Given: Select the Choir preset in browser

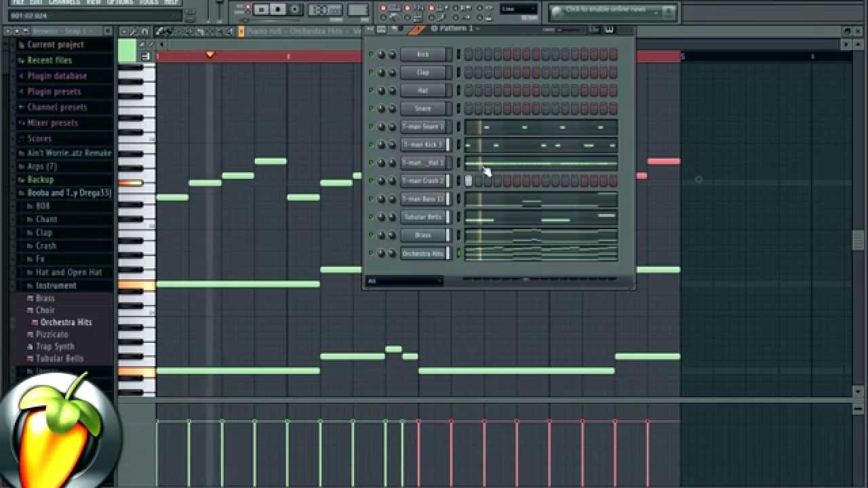Looking at the screenshot, I should [45, 310].
